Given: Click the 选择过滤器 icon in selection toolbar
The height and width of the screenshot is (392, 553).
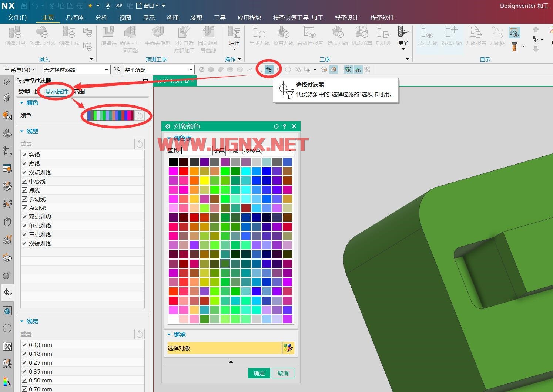Looking at the screenshot, I should click(x=269, y=70).
